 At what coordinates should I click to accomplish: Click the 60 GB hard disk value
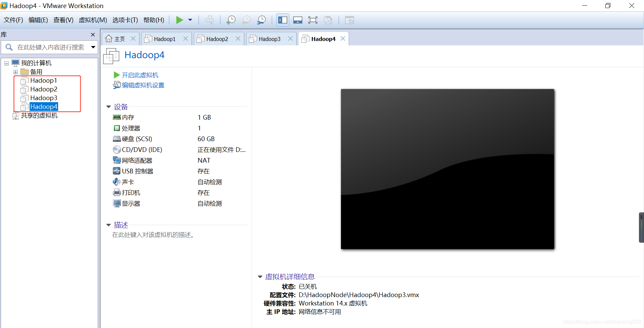(x=206, y=139)
